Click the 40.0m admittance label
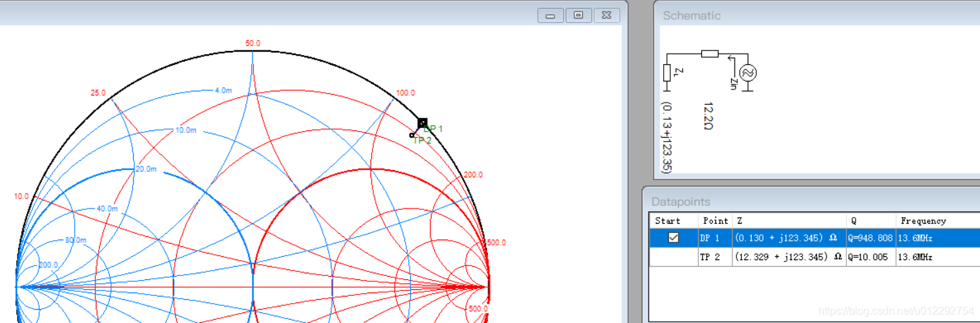980x323 pixels. 107,208
